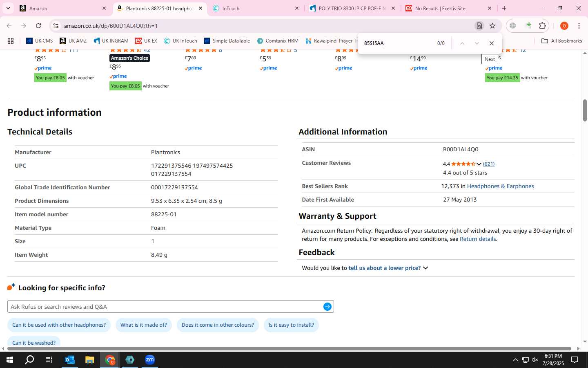Open the notifications center icon
This screenshot has width=588, height=368.
575,360
